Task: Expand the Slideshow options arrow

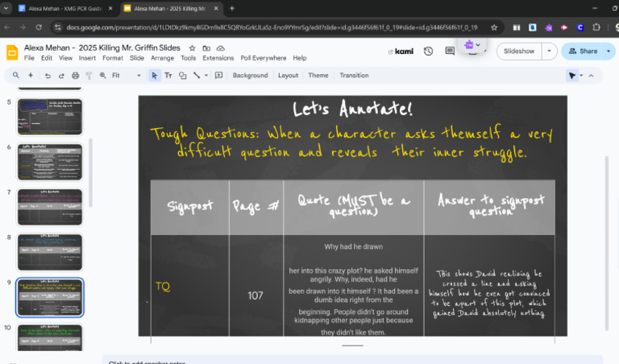Action: tap(549, 52)
